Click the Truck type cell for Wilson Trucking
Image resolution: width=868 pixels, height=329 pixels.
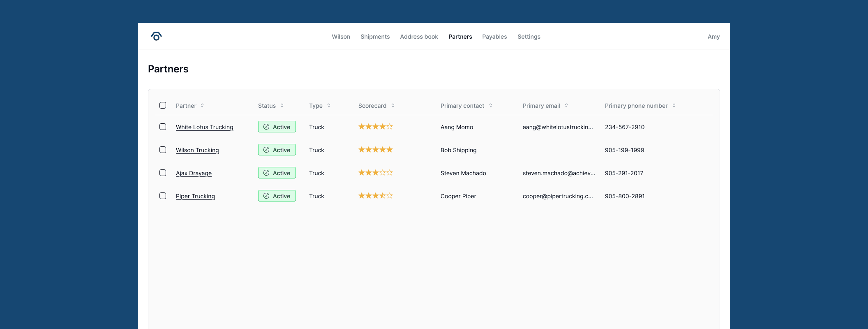coord(316,150)
